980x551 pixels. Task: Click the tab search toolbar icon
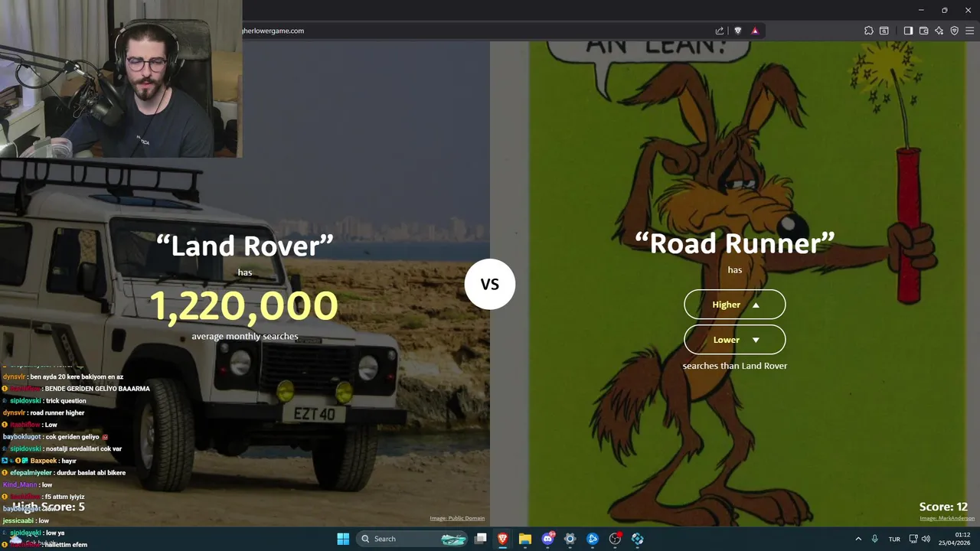[x=884, y=31]
